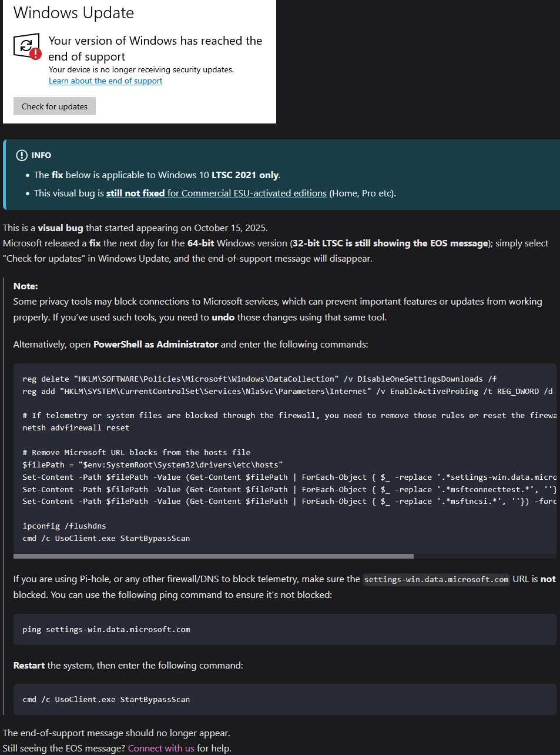Click the Windows Update heading
Screen dimensions: 560x755
(x=73, y=13)
